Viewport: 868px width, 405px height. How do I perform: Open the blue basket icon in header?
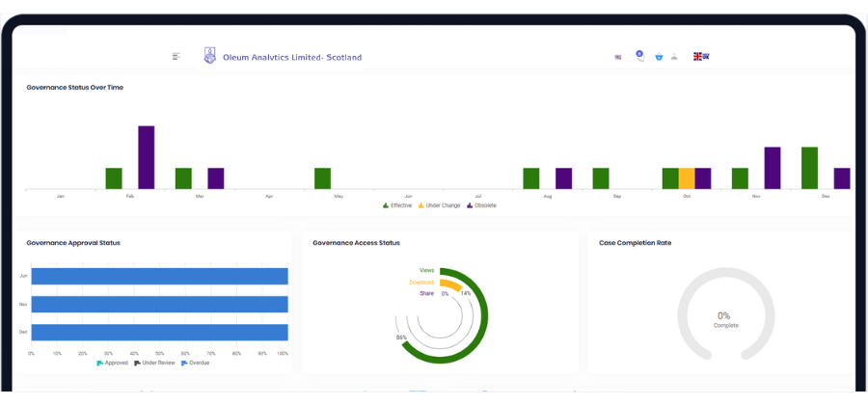(659, 57)
